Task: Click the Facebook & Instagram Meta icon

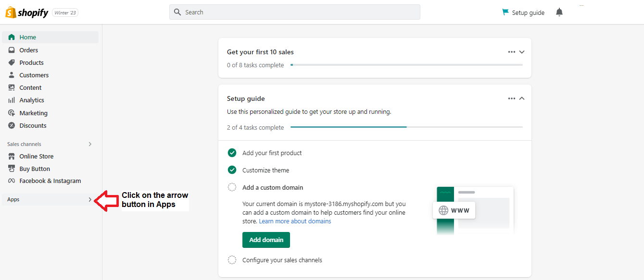Action: pyautogui.click(x=12, y=181)
